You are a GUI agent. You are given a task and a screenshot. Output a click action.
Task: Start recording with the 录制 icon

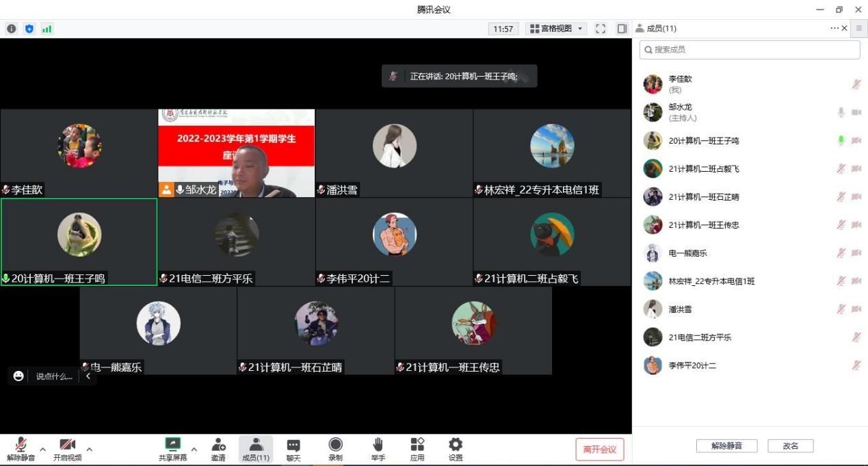pos(335,449)
